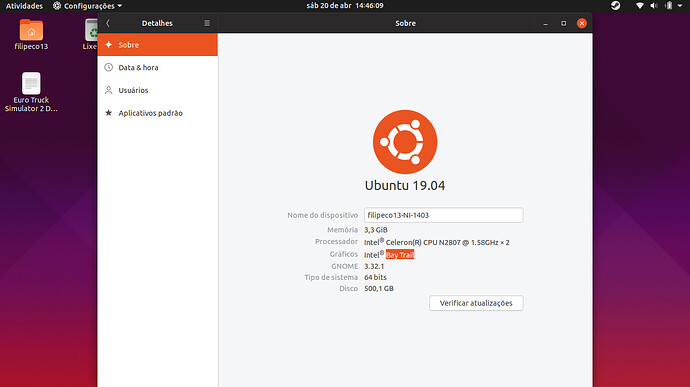Expand the system menu arrow in top bar

pyautogui.click(x=680, y=6)
